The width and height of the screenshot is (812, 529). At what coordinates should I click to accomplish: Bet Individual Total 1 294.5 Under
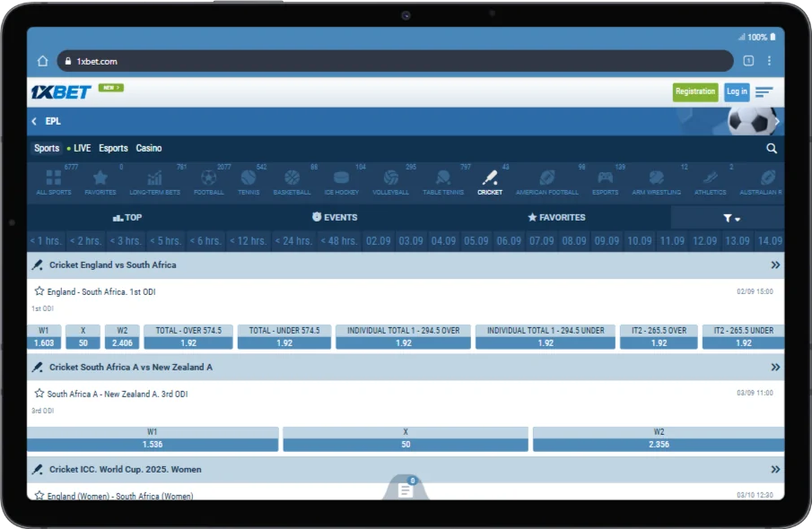tap(546, 337)
